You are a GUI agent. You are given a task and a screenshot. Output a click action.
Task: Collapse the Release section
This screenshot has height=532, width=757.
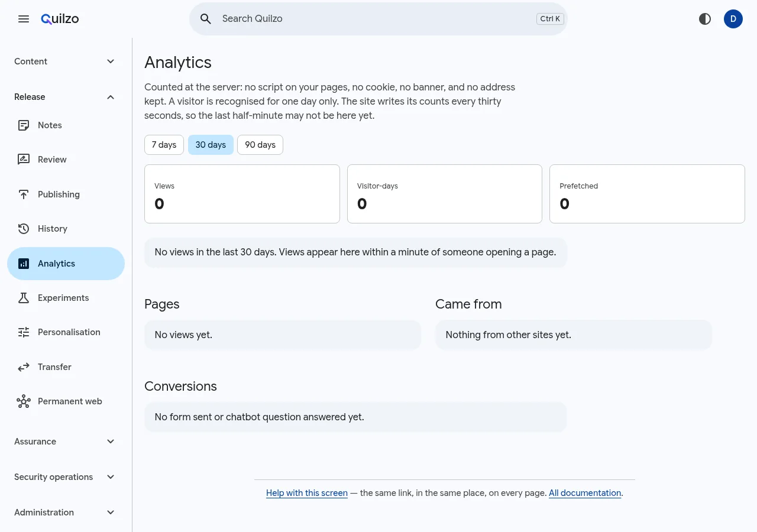(66, 97)
